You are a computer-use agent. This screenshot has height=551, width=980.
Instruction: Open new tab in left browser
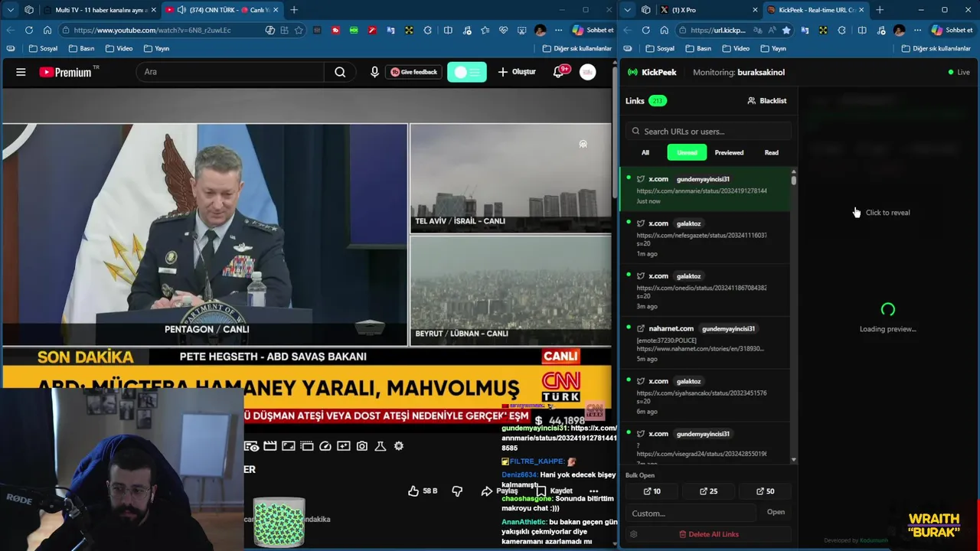coord(294,10)
